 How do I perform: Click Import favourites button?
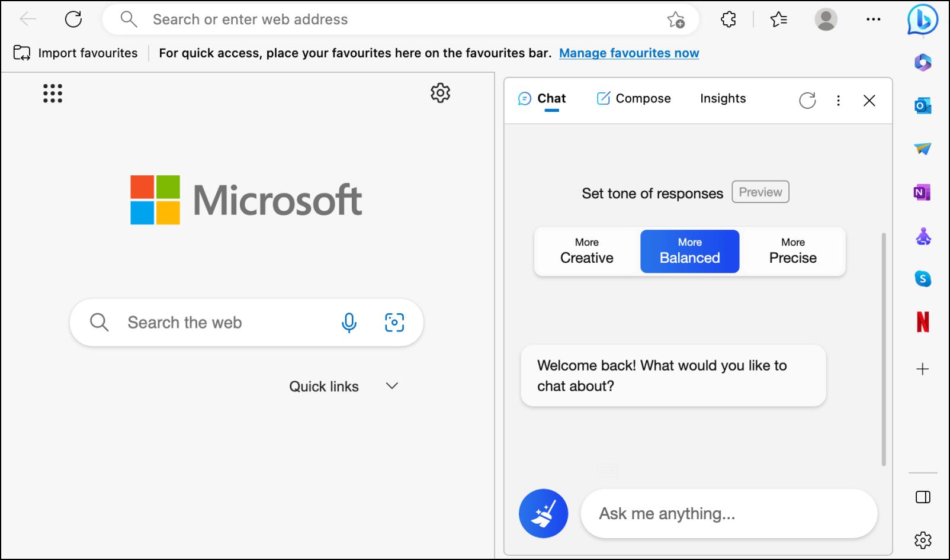tap(75, 53)
